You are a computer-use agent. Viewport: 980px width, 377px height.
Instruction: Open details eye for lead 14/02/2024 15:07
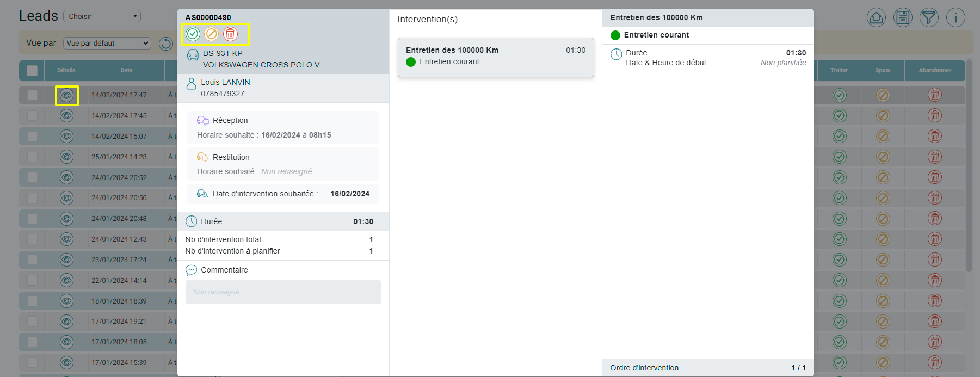tap(66, 136)
